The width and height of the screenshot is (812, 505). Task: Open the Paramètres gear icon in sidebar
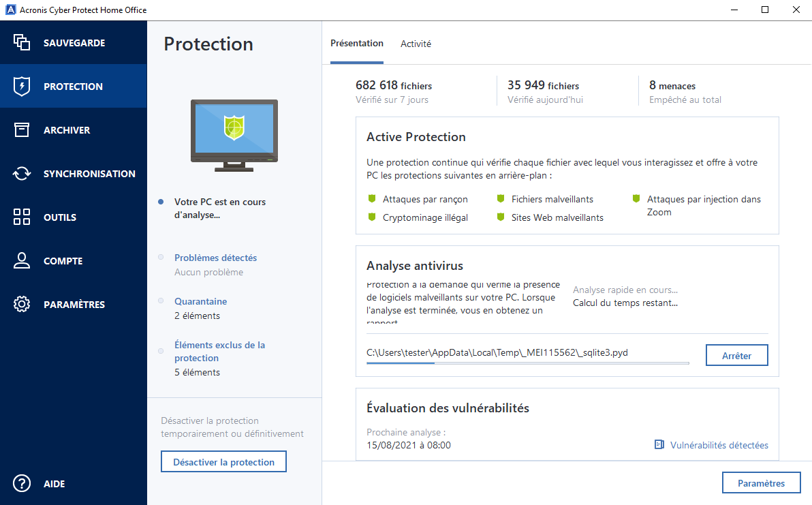[x=22, y=305]
